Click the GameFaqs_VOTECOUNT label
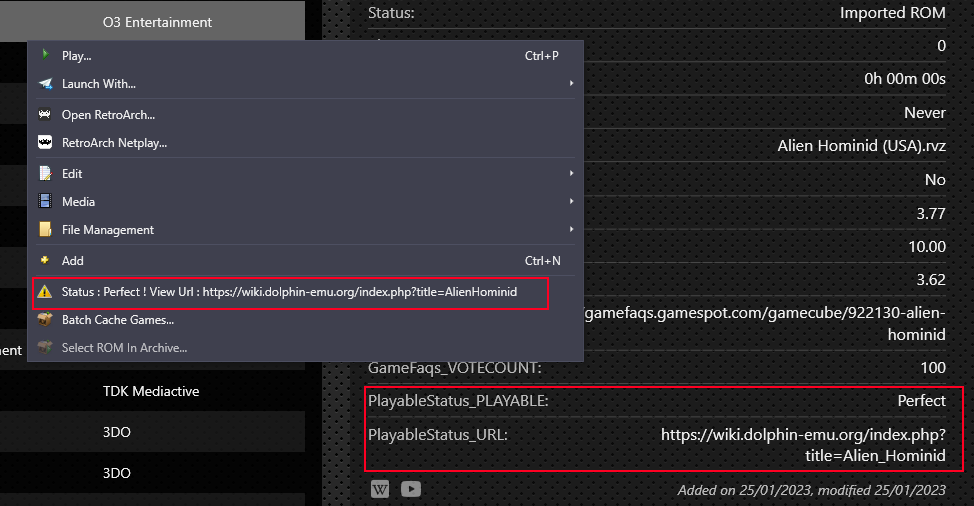 [x=455, y=368]
